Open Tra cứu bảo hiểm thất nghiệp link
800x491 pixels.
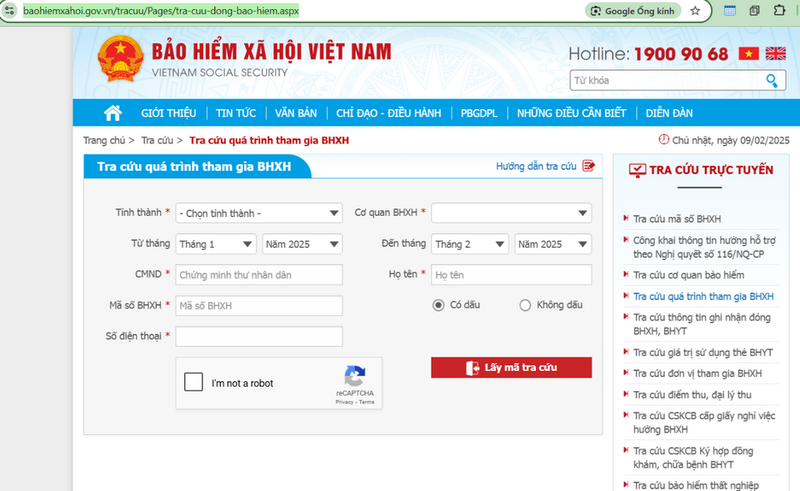[696, 485]
